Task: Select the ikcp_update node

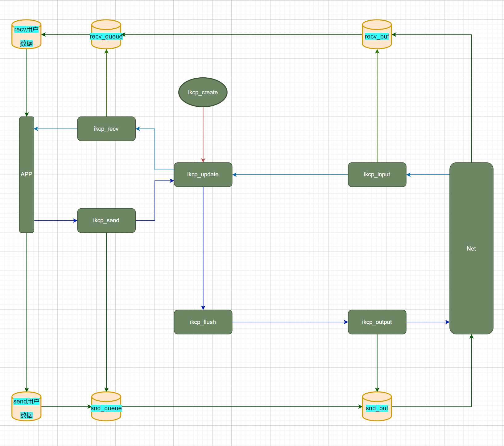Action: tap(203, 174)
